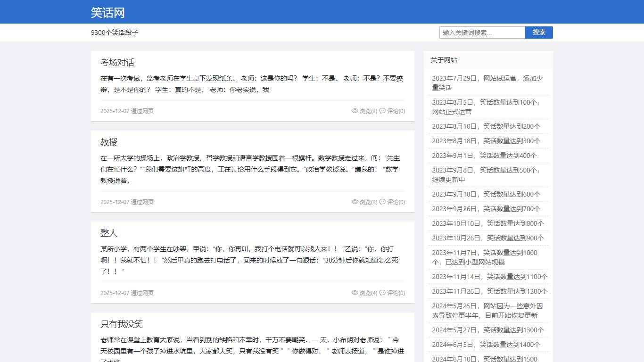Click the eye view icon on 教授
644x362 pixels.
click(x=355, y=202)
